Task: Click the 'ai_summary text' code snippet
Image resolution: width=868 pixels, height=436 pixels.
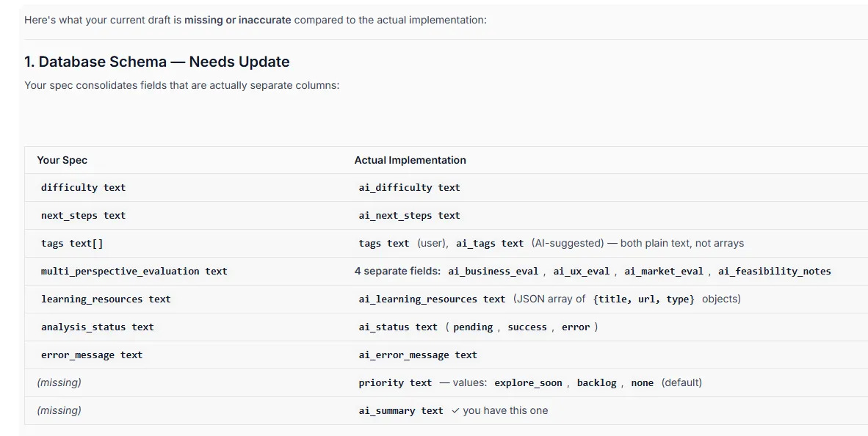Action: [x=401, y=411]
